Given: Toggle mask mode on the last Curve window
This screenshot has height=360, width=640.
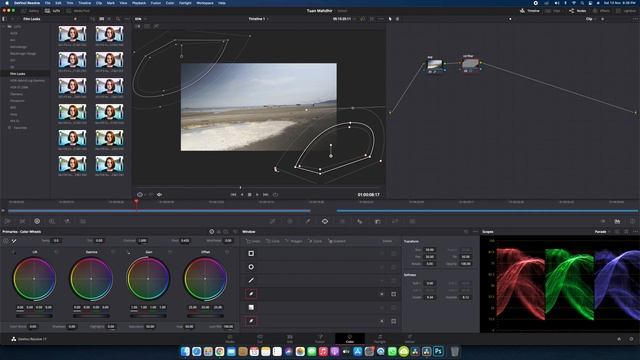Looking at the screenshot, I should click(x=393, y=321).
